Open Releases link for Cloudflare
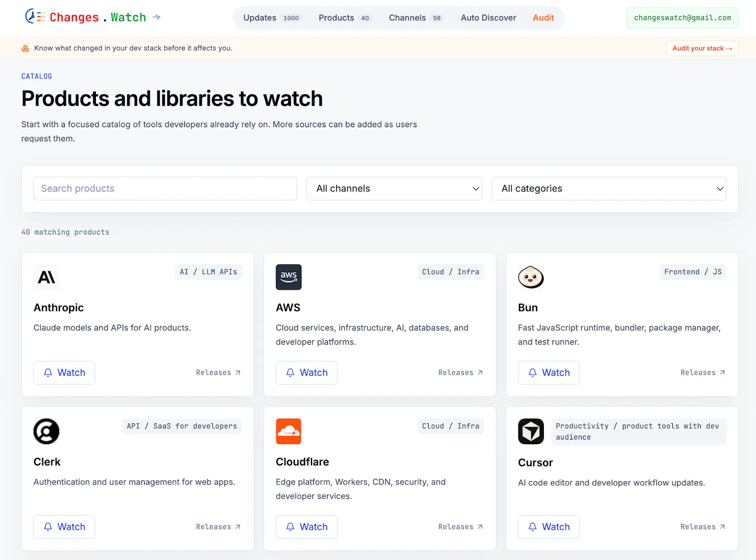The image size is (756, 560). [x=461, y=526]
